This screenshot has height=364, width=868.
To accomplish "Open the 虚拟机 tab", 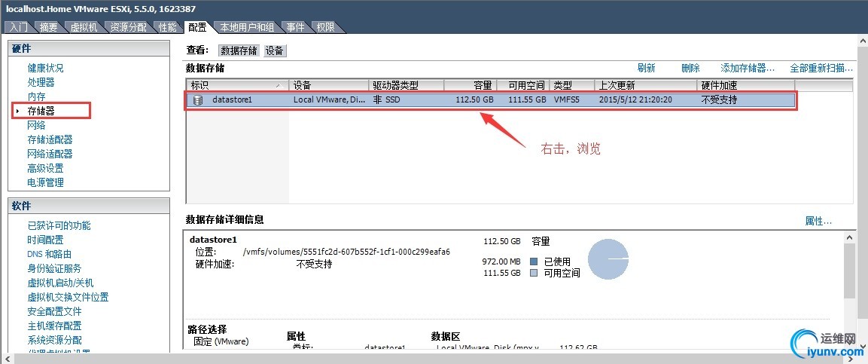I will point(84,27).
